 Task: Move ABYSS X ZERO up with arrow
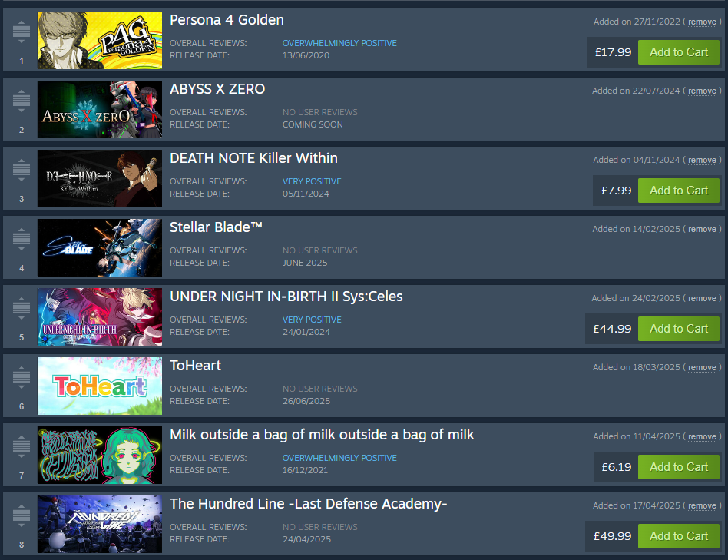(22, 91)
